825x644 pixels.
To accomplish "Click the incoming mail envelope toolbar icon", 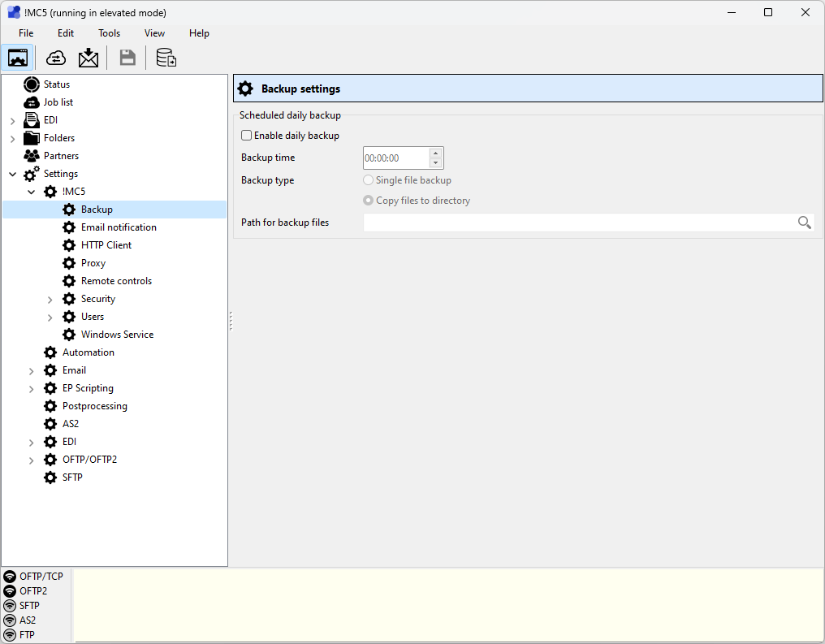I will tap(89, 58).
